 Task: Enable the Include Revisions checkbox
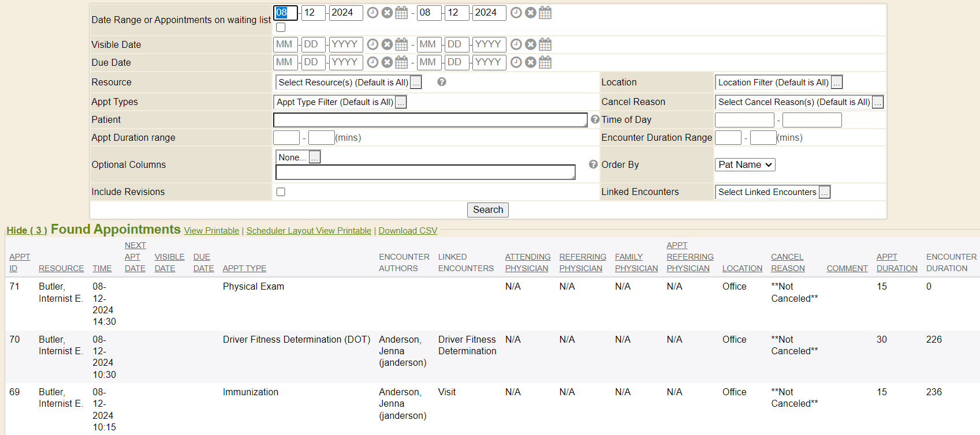click(x=281, y=192)
